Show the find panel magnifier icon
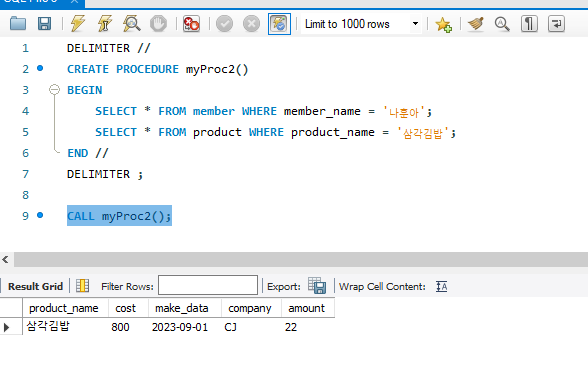588x369 pixels. click(502, 24)
